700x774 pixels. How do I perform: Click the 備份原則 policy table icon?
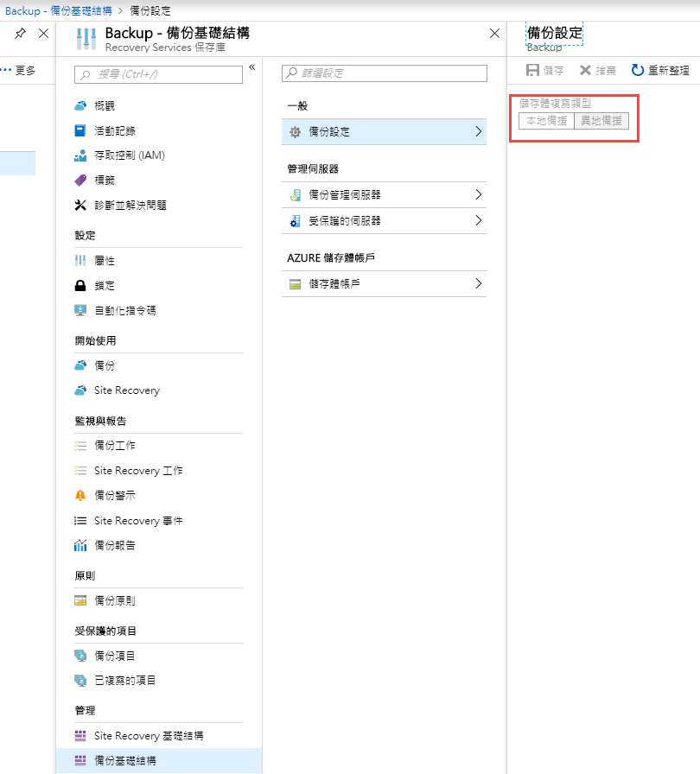point(80,600)
